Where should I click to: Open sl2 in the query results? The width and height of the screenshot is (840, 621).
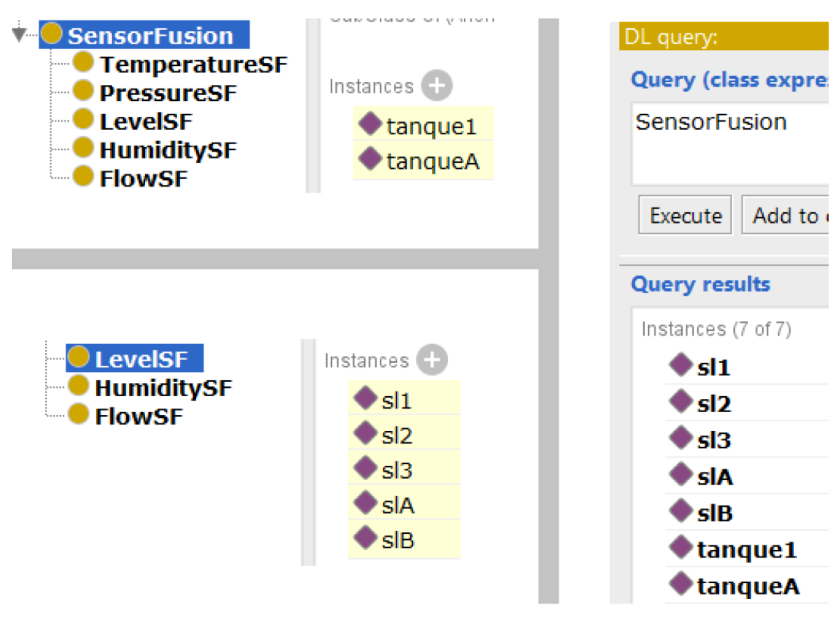(714, 404)
